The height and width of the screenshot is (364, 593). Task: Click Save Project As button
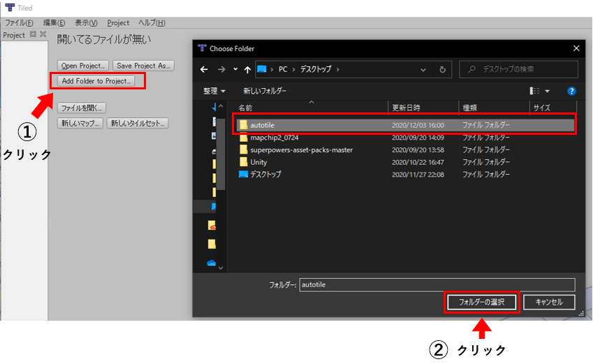pos(143,66)
